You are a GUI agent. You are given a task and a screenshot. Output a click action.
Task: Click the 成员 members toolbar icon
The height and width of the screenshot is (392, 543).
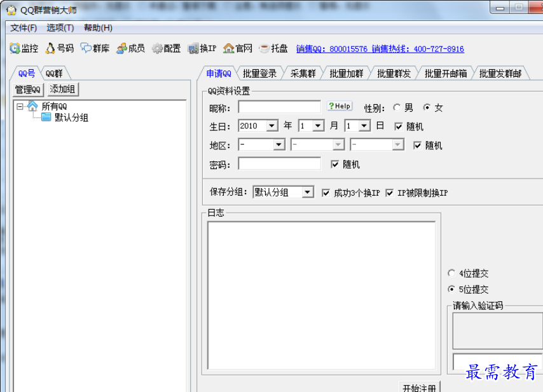point(130,48)
